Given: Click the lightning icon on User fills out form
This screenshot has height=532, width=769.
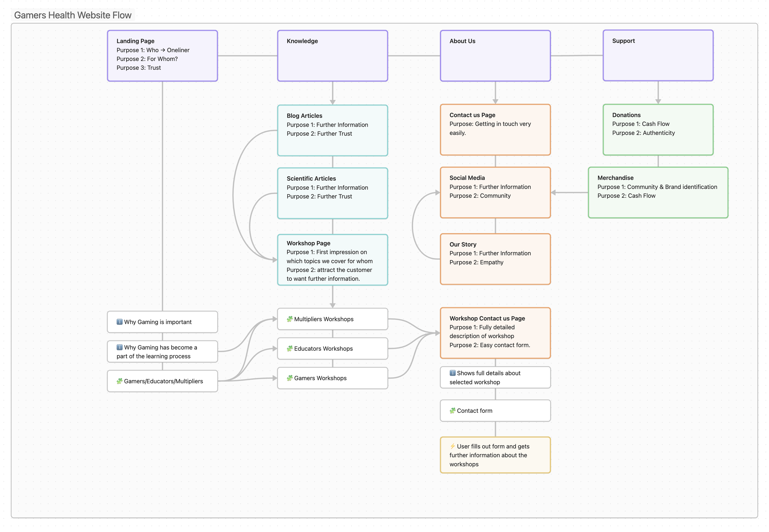Looking at the screenshot, I should (x=452, y=446).
